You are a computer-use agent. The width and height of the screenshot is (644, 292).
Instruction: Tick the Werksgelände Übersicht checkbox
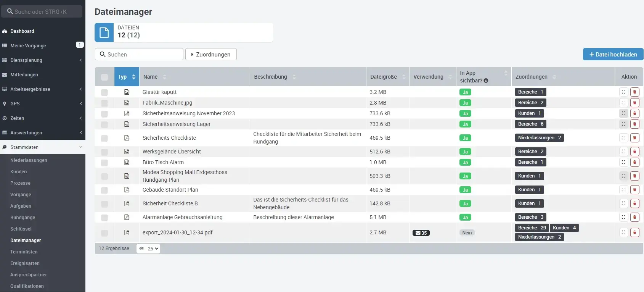104,152
